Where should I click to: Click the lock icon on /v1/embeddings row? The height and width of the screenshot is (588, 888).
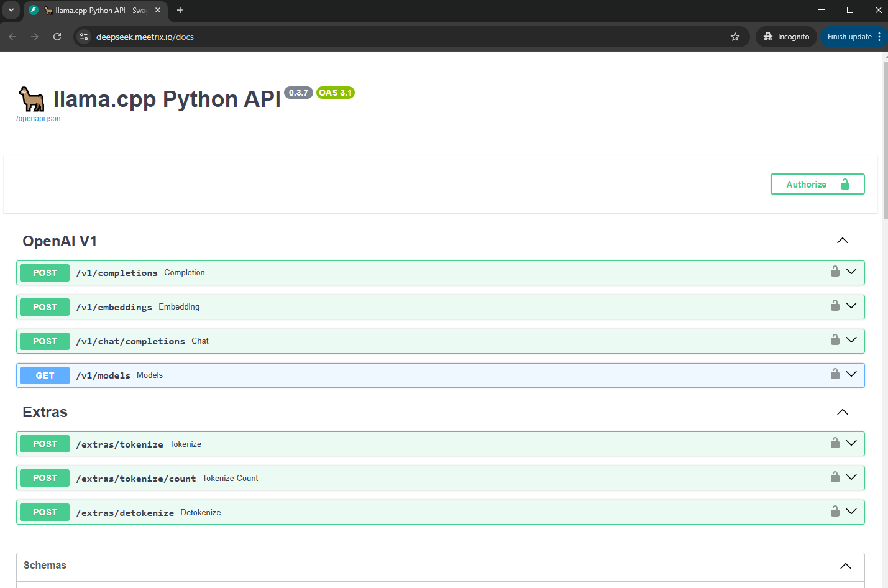coord(835,305)
